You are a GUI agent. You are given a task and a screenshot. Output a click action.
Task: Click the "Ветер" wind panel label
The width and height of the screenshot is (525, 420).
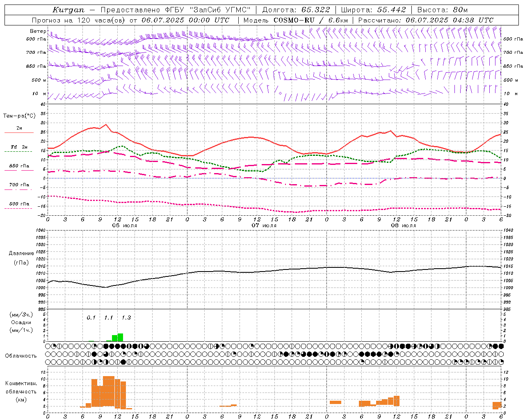click(x=38, y=31)
